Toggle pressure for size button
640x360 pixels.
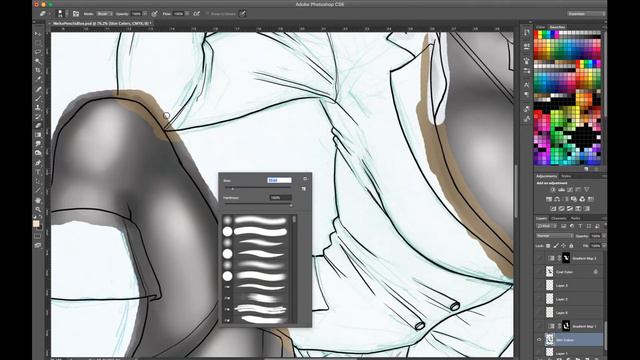tap(242, 14)
